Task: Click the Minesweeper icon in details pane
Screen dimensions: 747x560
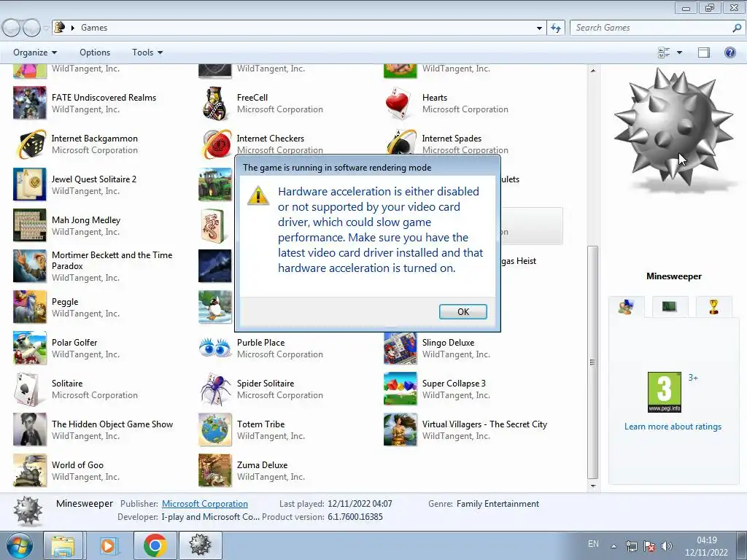Action: tap(28, 510)
